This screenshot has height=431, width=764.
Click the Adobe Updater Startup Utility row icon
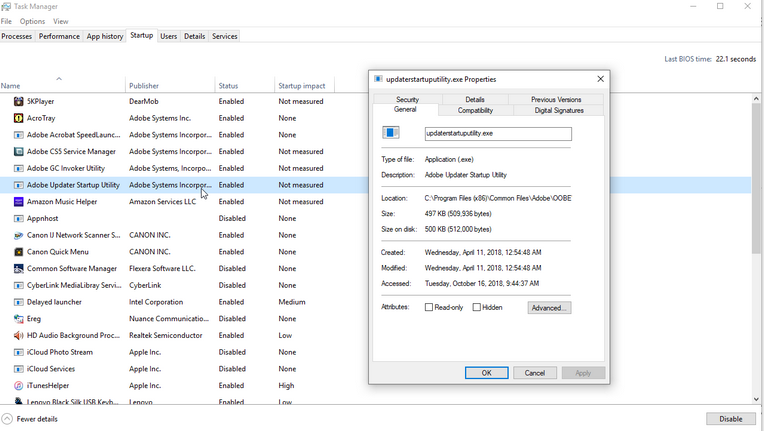[19, 185]
